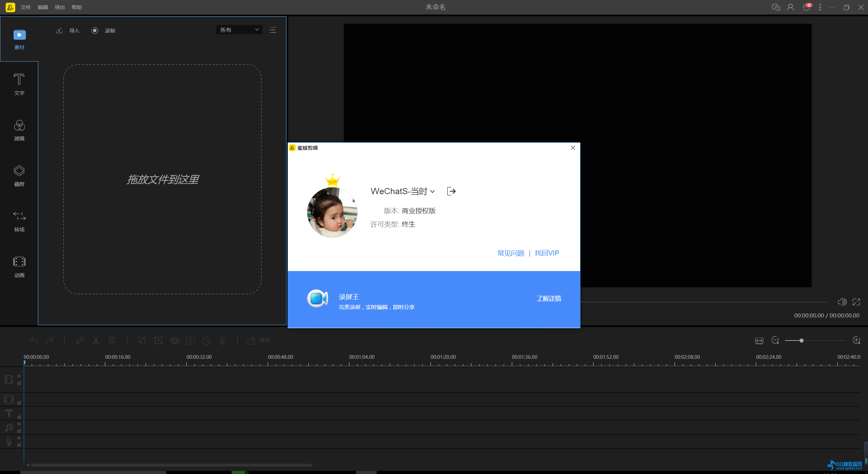The height and width of the screenshot is (474, 868).
Task: Click the microphone voiceover icon in toolbar
Action: [x=222, y=340]
